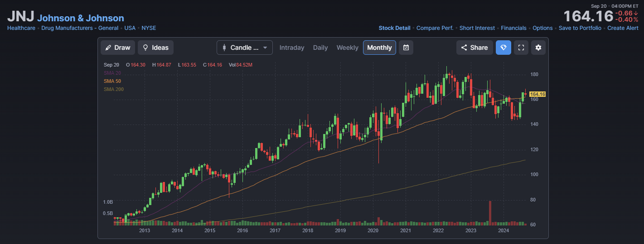Open the Stock Detail link
Image resolution: width=644 pixels, height=244 pixels.
coord(394,28)
